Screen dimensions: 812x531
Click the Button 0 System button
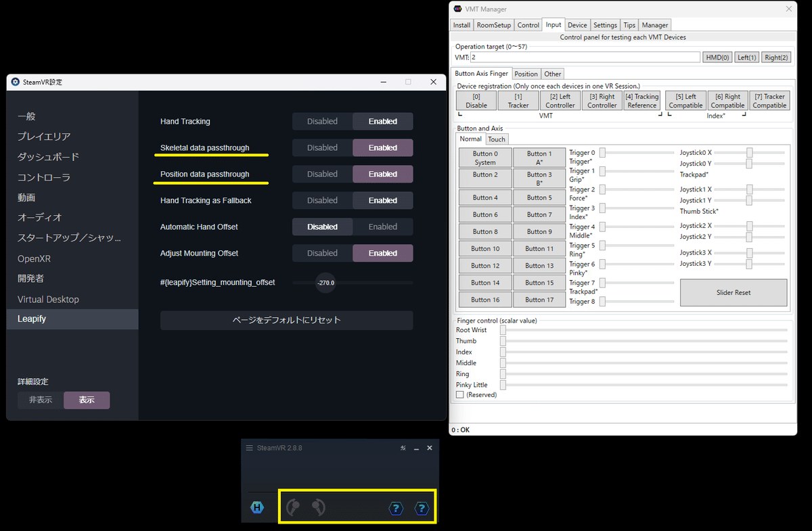tap(485, 158)
